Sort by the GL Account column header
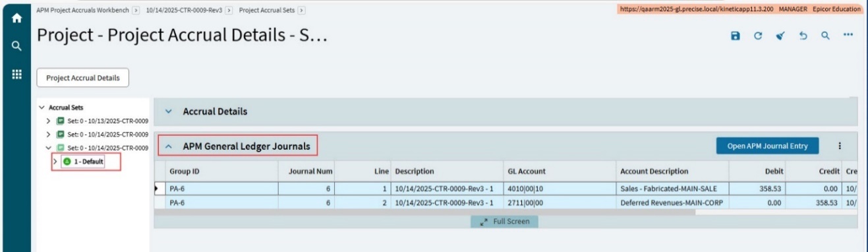This screenshot has width=868, height=252. pyautogui.click(x=560, y=172)
